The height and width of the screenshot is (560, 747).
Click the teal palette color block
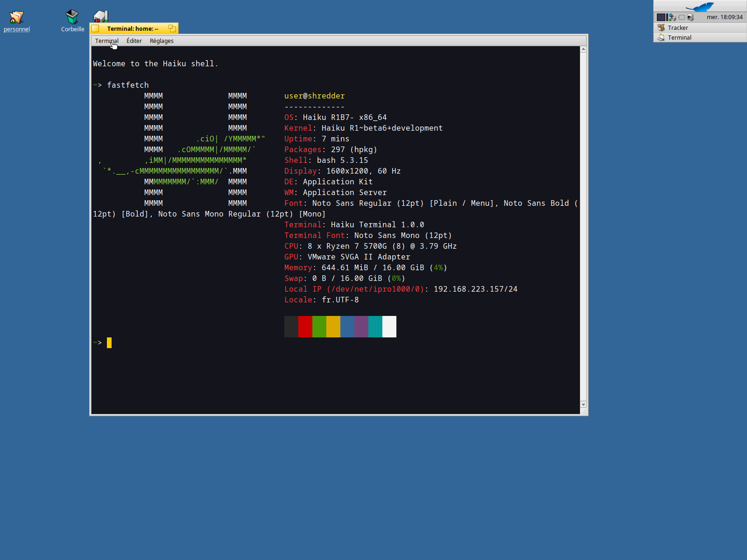tap(375, 327)
